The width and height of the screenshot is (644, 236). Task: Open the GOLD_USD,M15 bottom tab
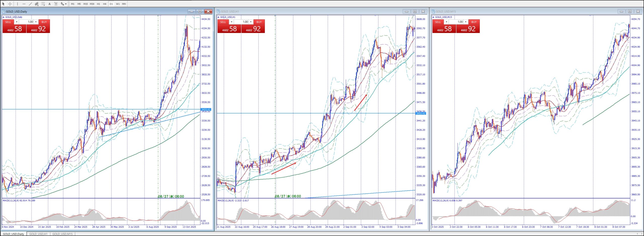(x=62, y=234)
